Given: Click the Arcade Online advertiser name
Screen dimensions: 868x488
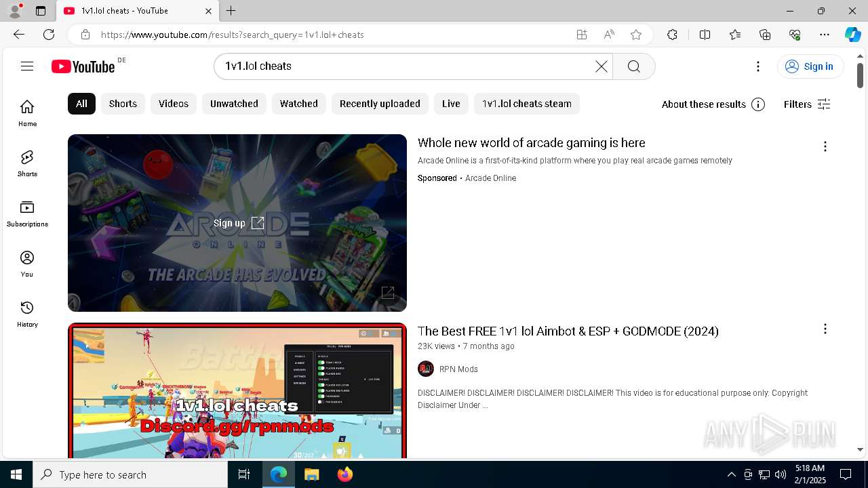Looking at the screenshot, I should 490,178.
